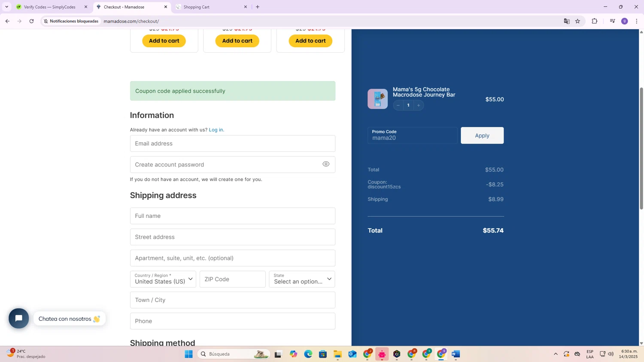Click the Log in link

pos(216,130)
